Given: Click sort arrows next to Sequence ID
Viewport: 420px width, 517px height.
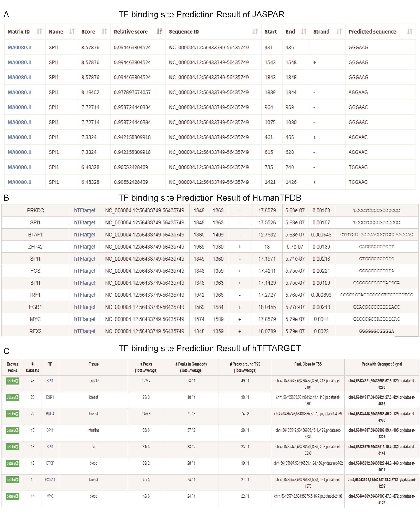Looking at the screenshot, I should click(255, 31).
